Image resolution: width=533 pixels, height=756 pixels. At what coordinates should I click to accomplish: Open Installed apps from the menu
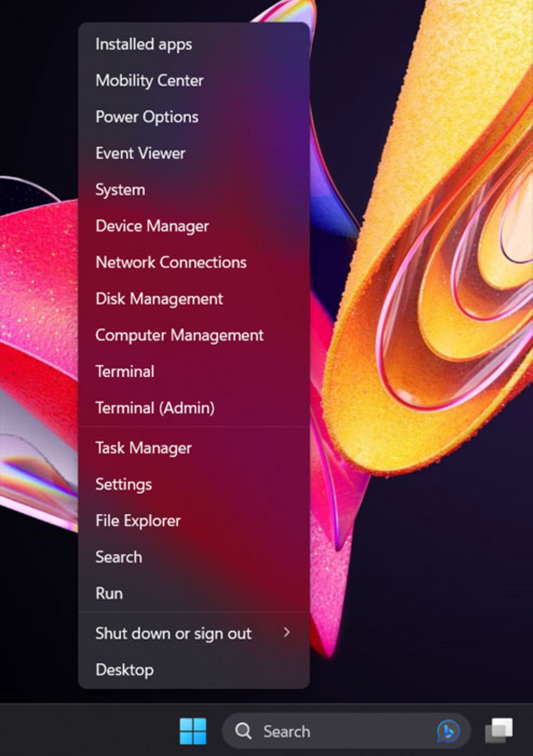pyautogui.click(x=144, y=44)
